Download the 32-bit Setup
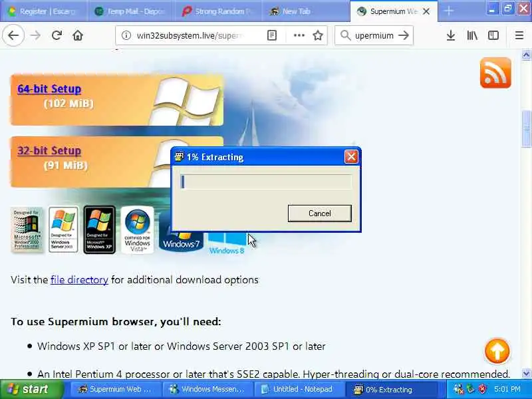The width and height of the screenshot is (532, 399). point(49,151)
